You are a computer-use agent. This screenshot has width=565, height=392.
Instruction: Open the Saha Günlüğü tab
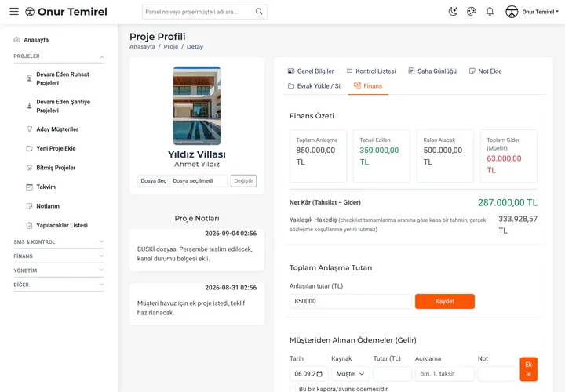pyautogui.click(x=432, y=71)
